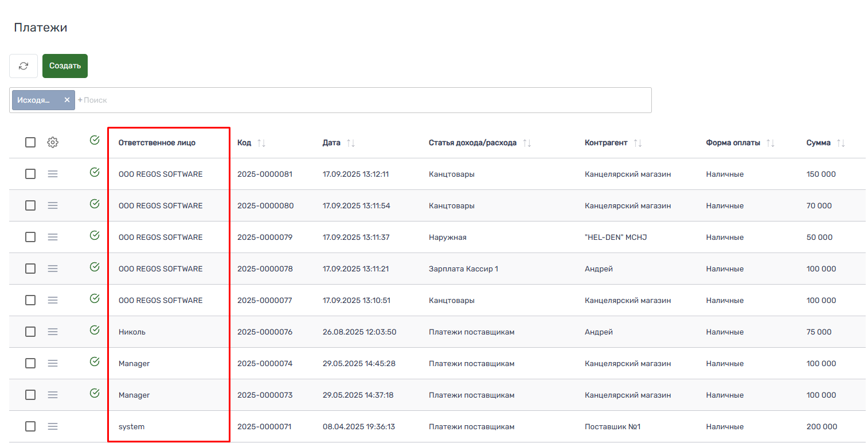Open row menu for payment 2025-0000079
This screenshot has width=868, height=443.
click(53, 237)
